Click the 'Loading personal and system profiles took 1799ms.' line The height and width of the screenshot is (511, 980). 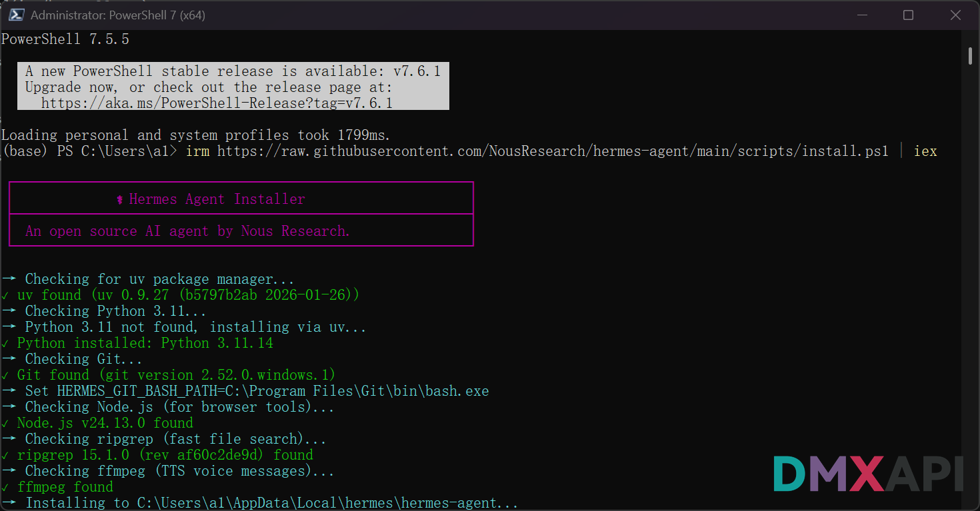[196, 135]
